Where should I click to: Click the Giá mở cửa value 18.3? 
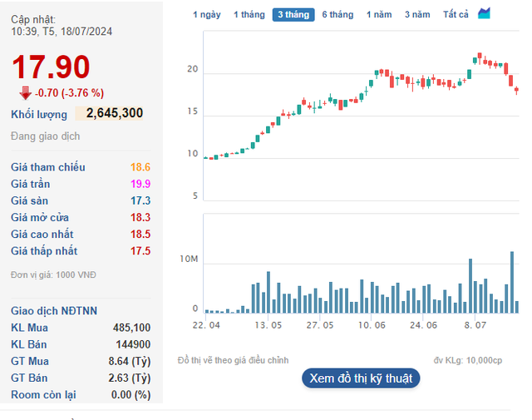click(140, 217)
